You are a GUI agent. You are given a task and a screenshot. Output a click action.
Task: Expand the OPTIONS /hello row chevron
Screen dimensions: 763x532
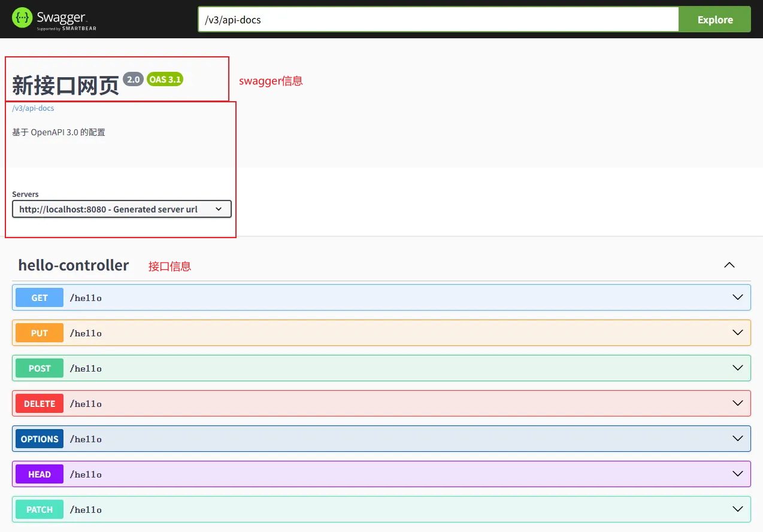(x=738, y=439)
